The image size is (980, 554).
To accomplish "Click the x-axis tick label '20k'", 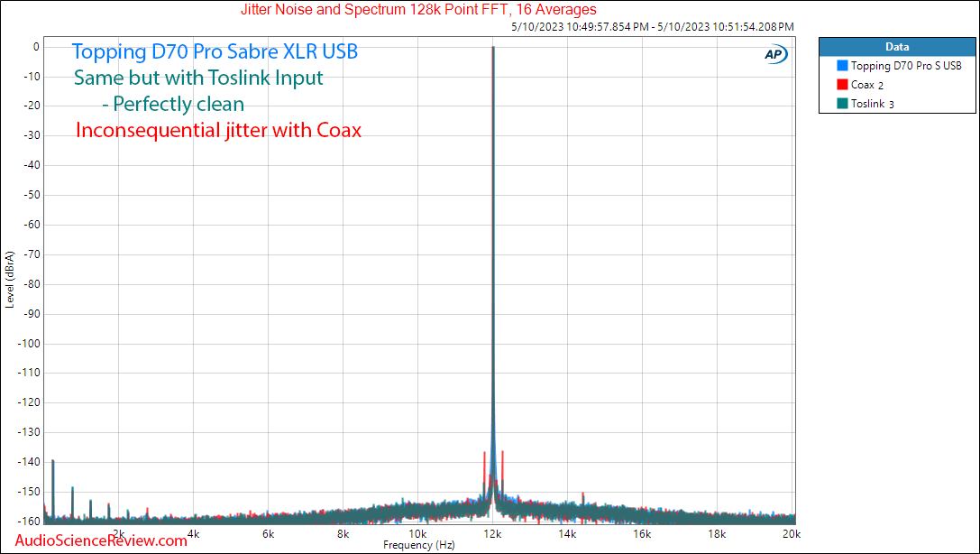I will (x=792, y=534).
